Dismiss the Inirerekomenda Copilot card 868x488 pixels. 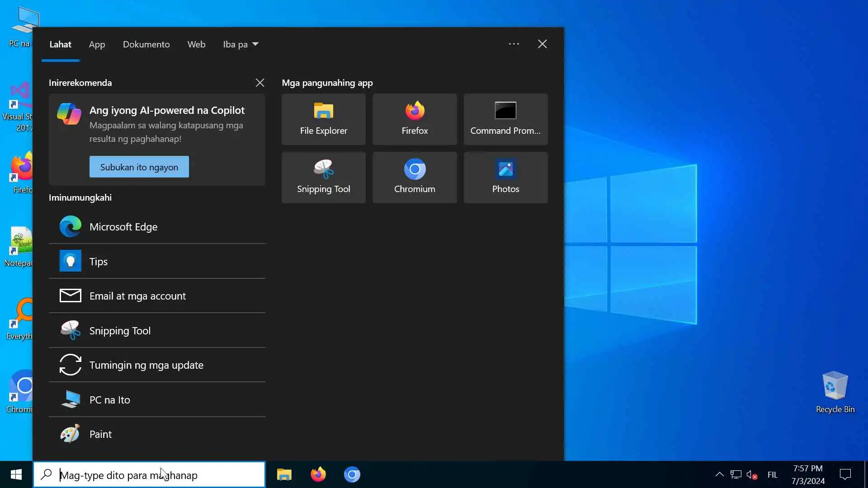point(259,83)
